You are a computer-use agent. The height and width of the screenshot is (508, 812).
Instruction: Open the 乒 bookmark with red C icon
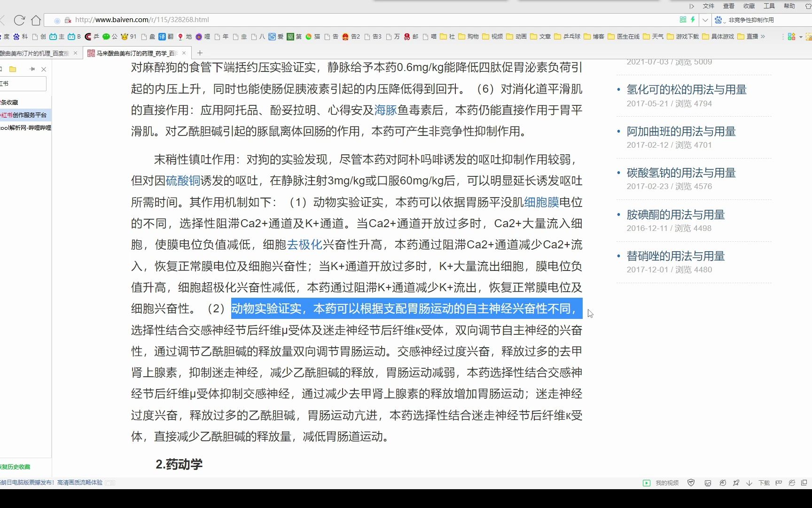(92, 36)
